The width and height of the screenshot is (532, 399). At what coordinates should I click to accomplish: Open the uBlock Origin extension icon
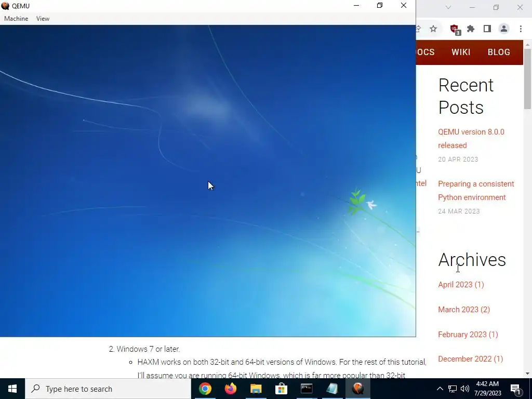point(455,29)
